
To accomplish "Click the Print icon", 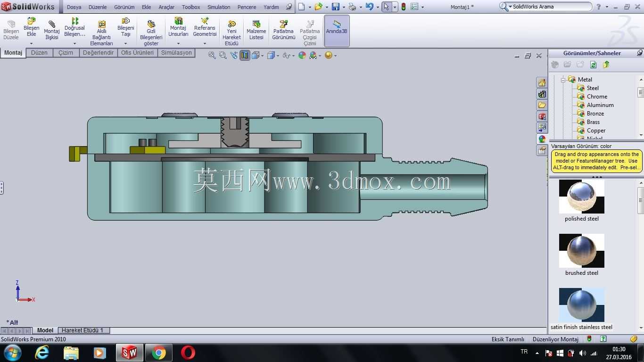I will click(x=352, y=7).
